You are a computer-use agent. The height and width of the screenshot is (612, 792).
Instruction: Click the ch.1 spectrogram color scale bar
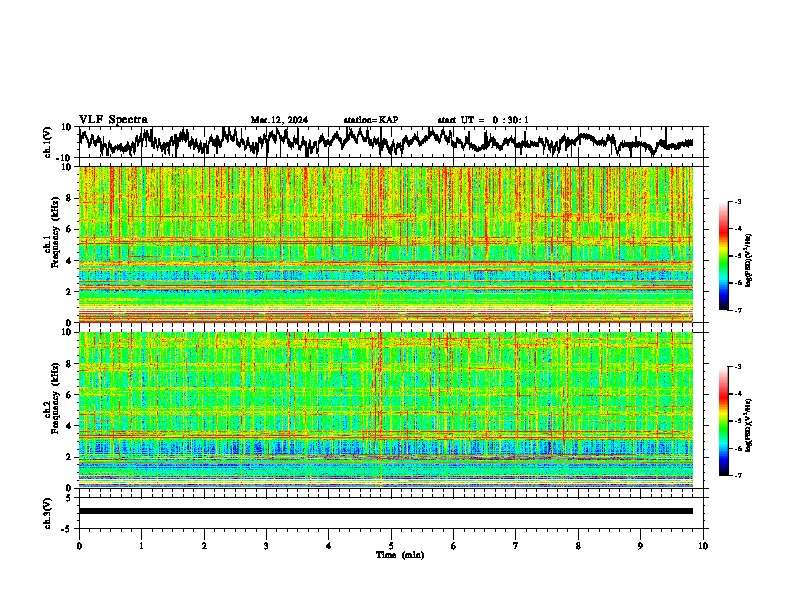[723, 256]
